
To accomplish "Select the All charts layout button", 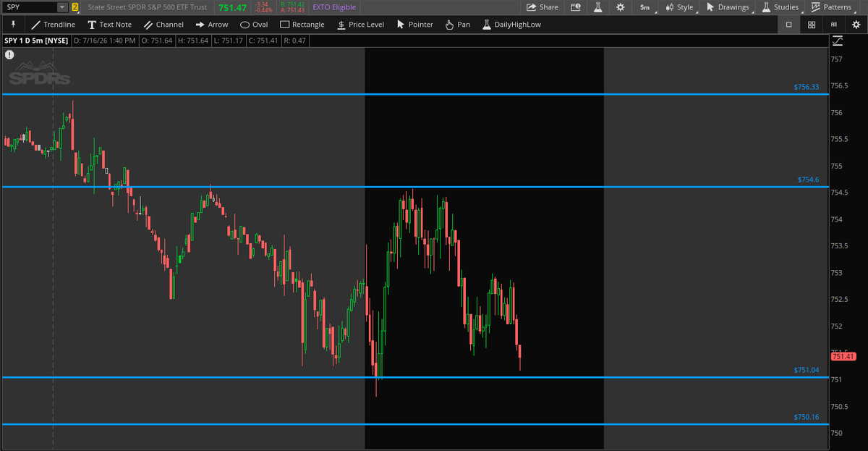I will coord(834,24).
